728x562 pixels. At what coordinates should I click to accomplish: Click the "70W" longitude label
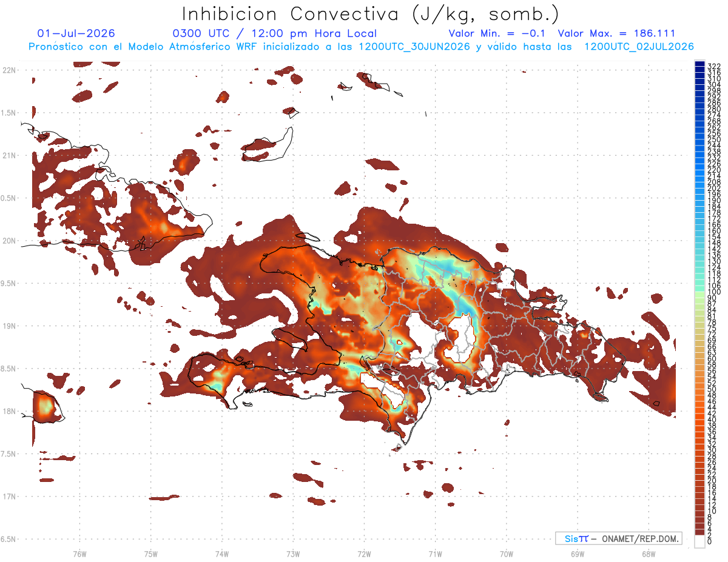507,553
